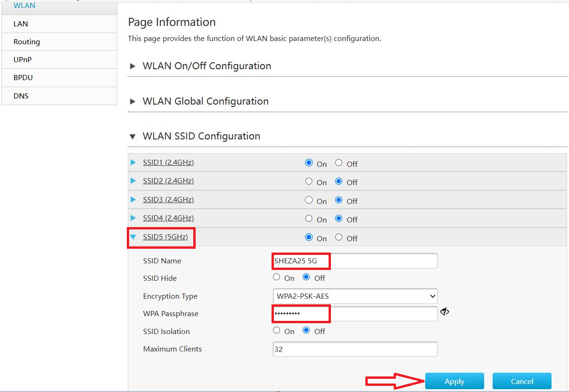569x392 pixels.
Task: Apply the WLAN settings
Action: tap(454, 381)
